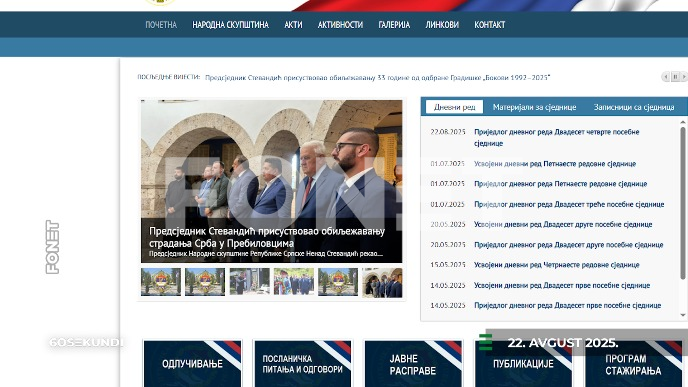Screen dimensions: 688x387
Task: Open the Народна скупштина menu
Action: pos(230,25)
